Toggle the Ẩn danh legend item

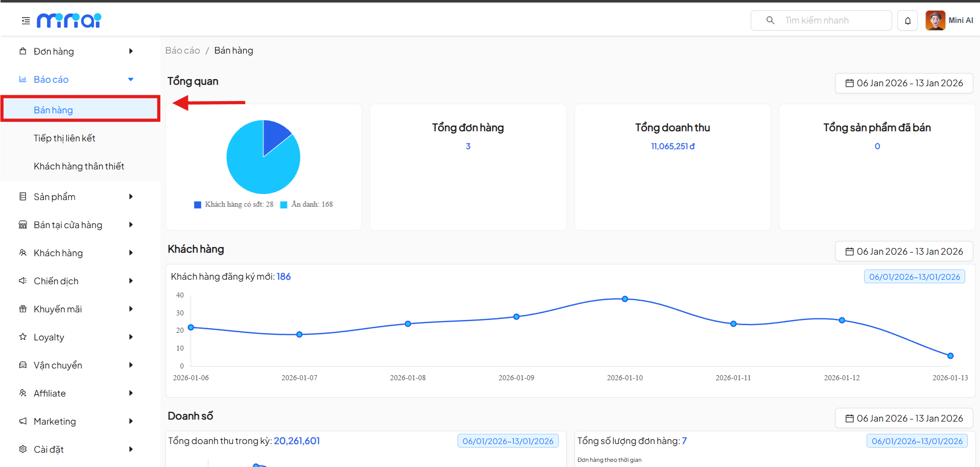tap(307, 205)
